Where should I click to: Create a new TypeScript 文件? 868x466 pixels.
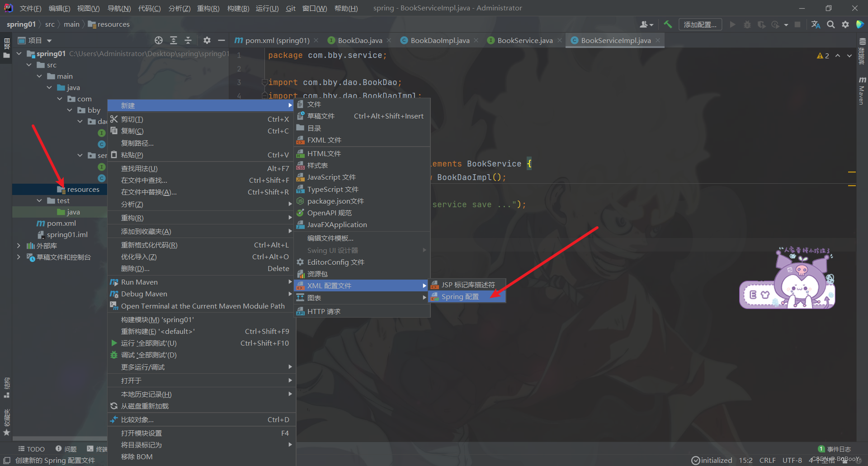[361, 189]
